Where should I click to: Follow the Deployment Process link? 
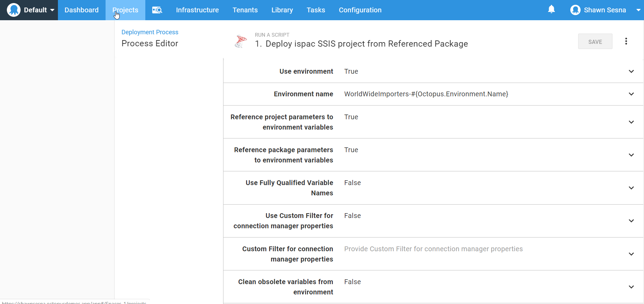coord(150,32)
